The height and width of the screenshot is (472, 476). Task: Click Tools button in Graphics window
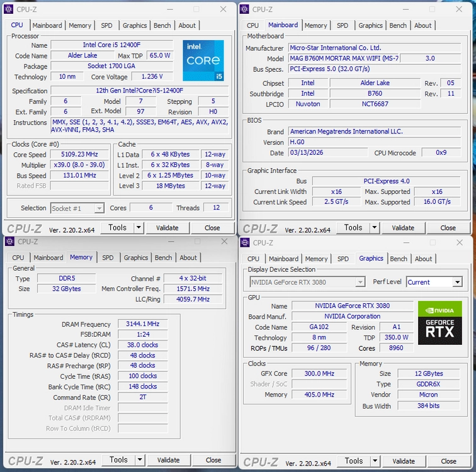[354, 461]
